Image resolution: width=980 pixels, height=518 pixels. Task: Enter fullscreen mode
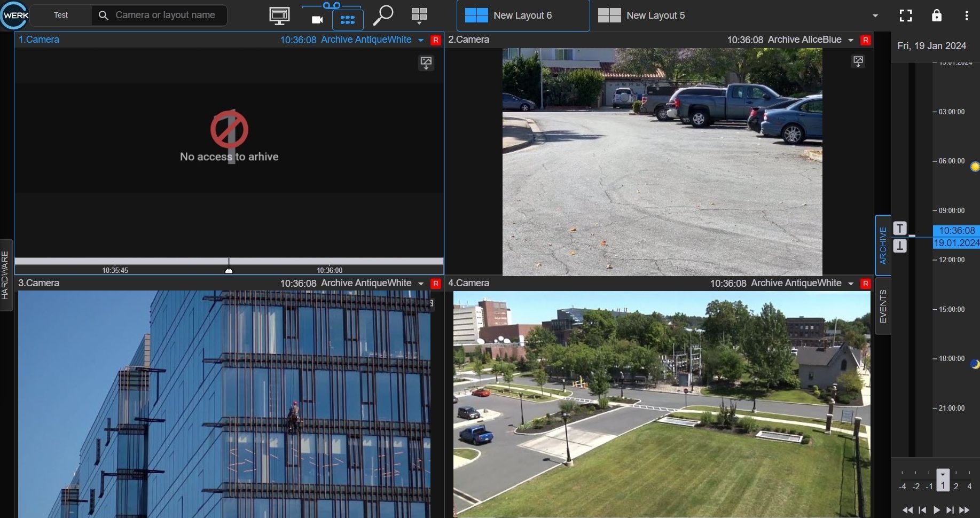click(906, 15)
